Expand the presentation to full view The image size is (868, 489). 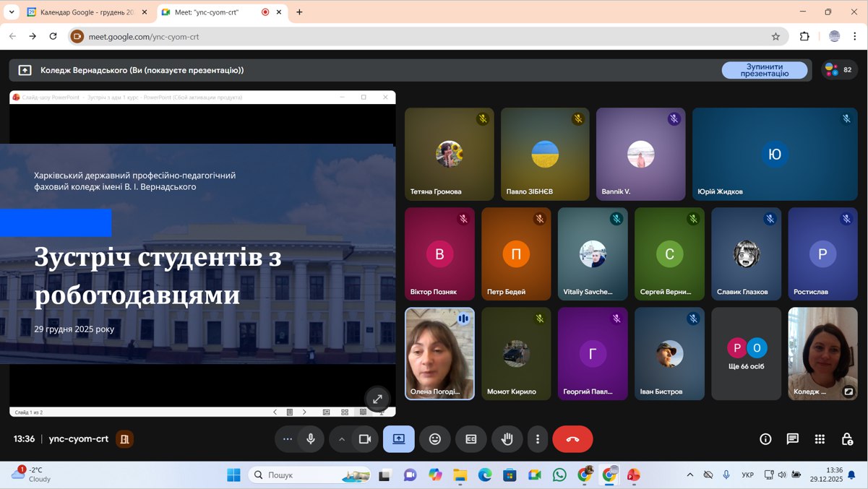click(377, 399)
